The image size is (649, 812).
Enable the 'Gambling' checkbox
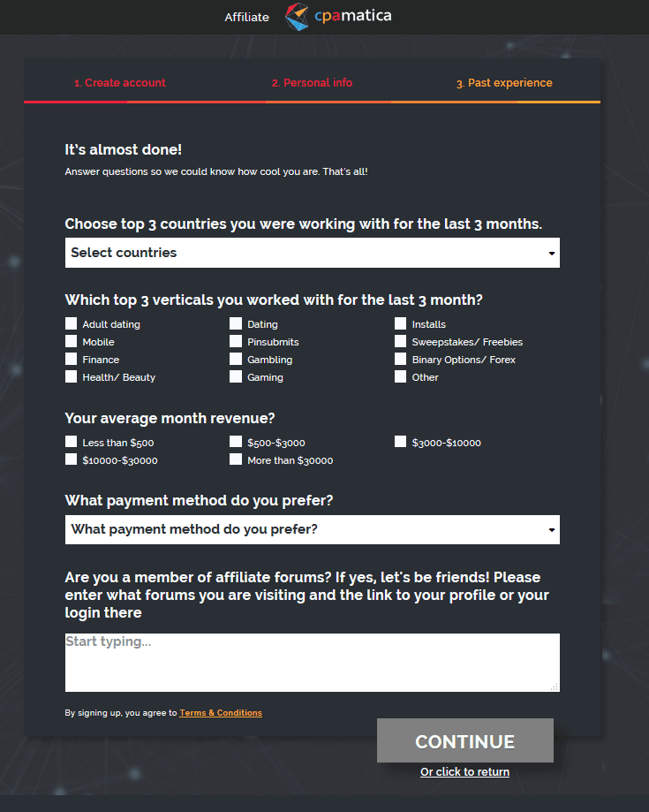pyautogui.click(x=236, y=359)
